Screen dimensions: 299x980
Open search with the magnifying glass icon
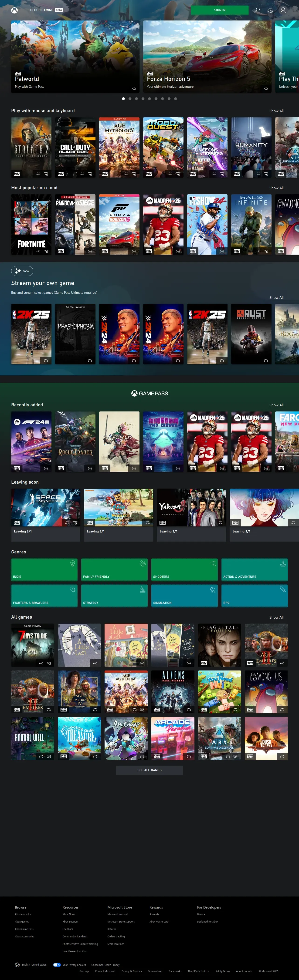[x=258, y=10]
